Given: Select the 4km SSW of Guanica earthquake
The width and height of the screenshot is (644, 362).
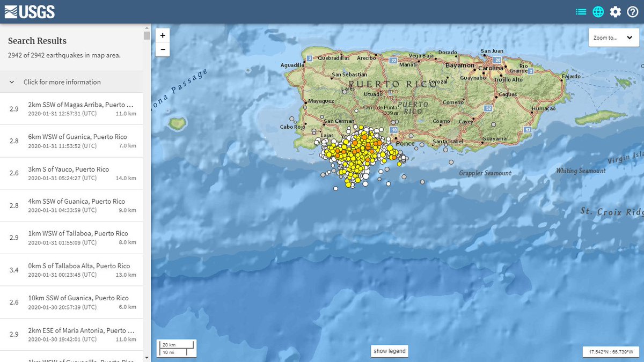Looking at the screenshot, I should 71,205.
